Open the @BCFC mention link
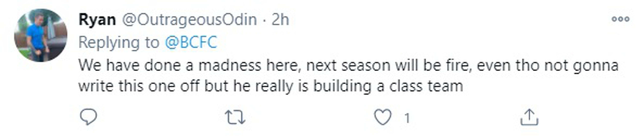The image size is (644, 136). click(191, 42)
